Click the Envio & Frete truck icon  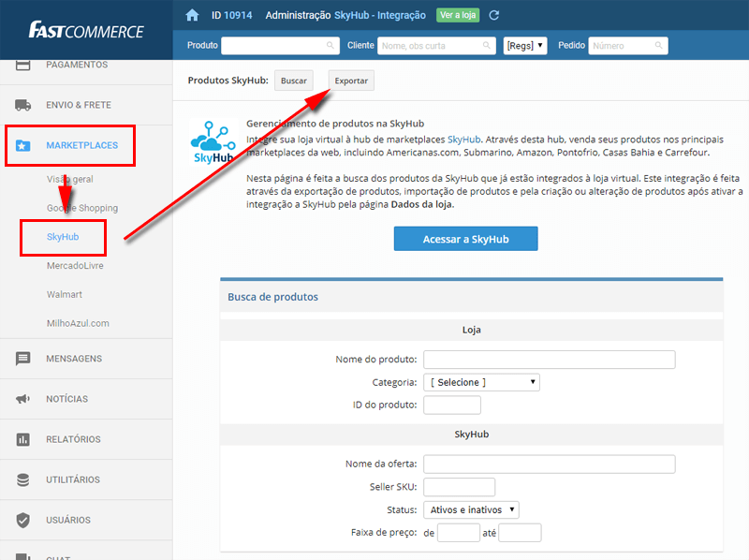click(x=22, y=105)
